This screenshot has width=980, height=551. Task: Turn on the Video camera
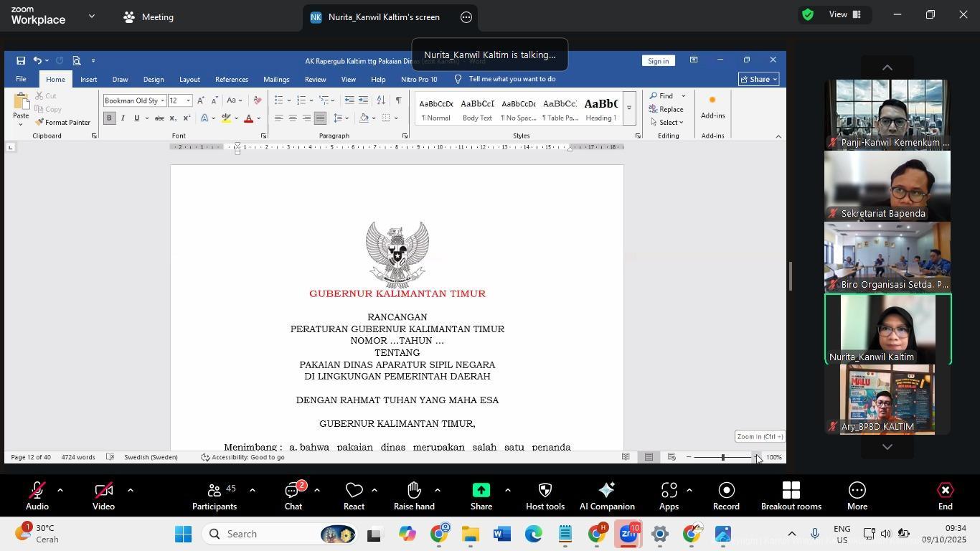point(103,496)
